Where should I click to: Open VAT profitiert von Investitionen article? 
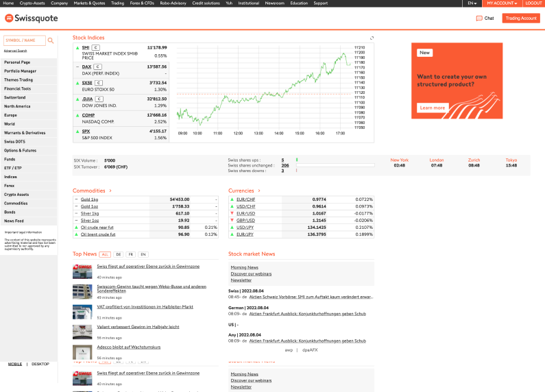coord(145,307)
